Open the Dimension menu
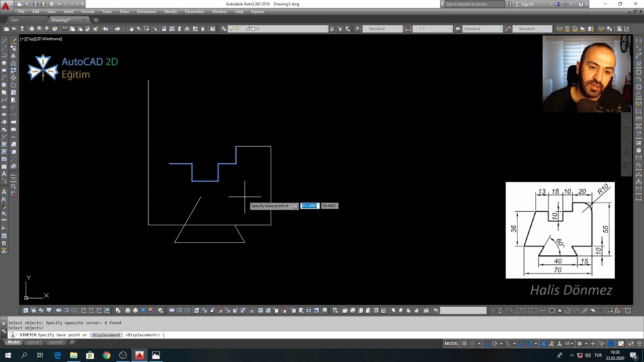 coord(146,12)
